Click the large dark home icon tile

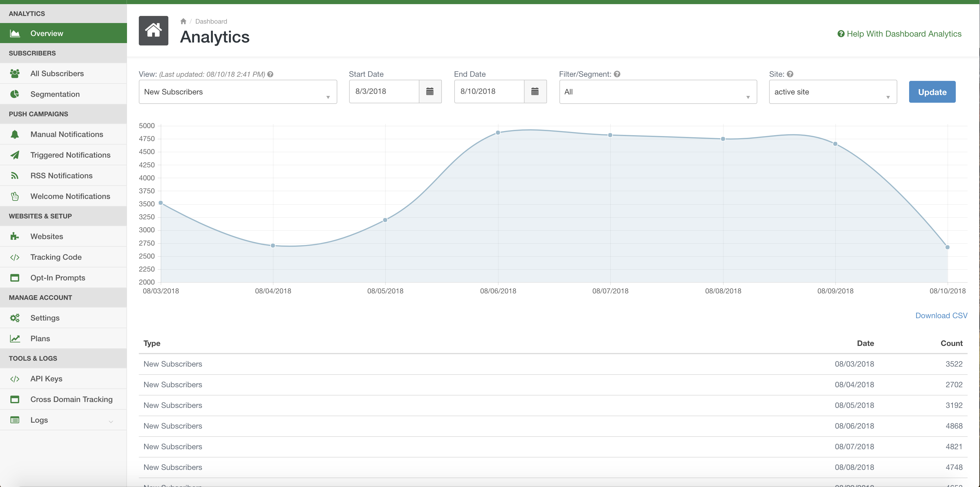[x=153, y=31]
